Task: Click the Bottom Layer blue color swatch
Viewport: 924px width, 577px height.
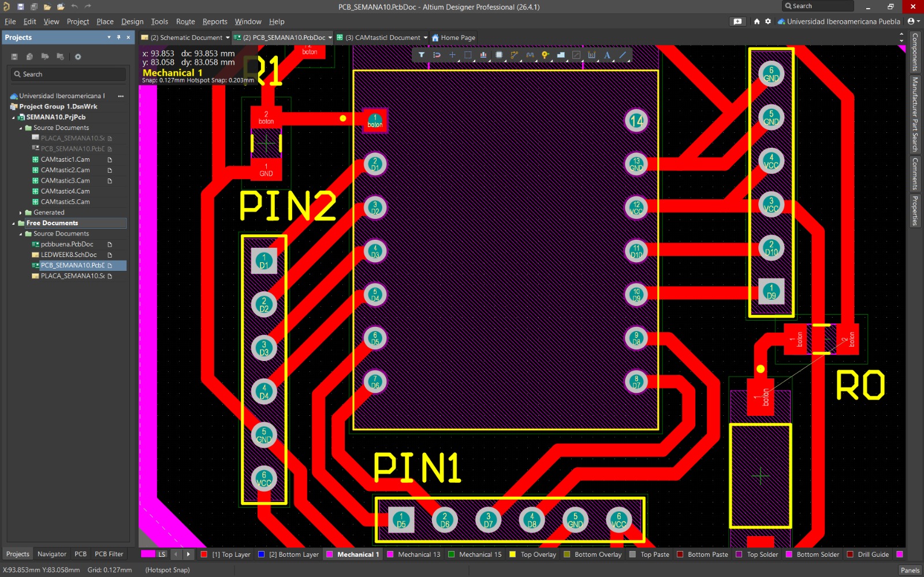Action: pos(261,554)
